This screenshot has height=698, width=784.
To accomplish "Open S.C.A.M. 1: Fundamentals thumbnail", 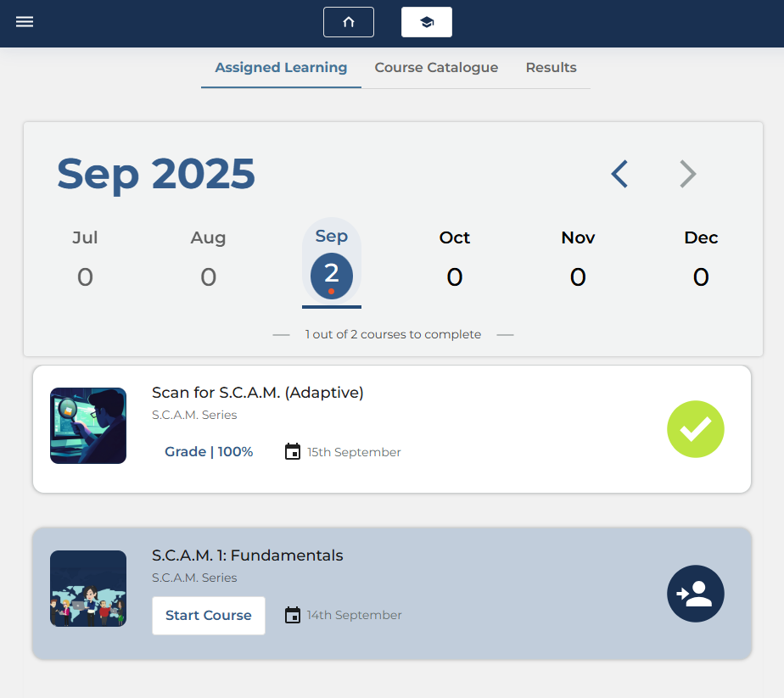I will (88, 589).
